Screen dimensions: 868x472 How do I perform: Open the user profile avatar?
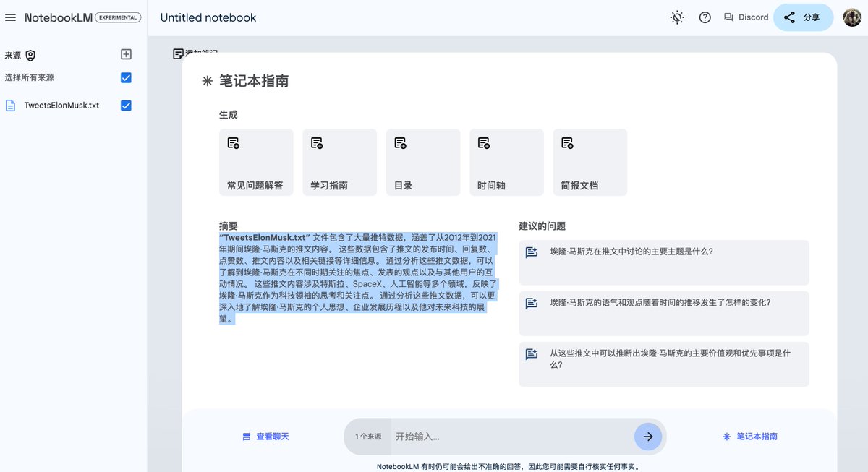point(852,17)
